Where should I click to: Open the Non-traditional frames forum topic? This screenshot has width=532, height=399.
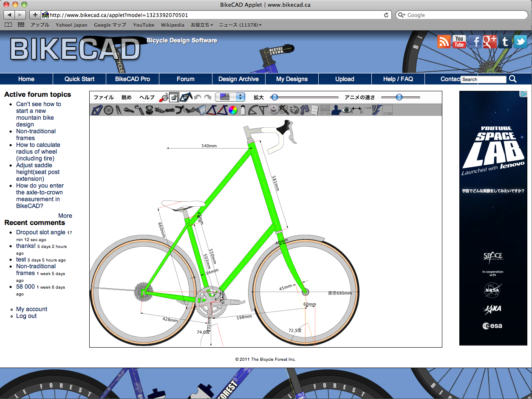pyautogui.click(x=36, y=135)
